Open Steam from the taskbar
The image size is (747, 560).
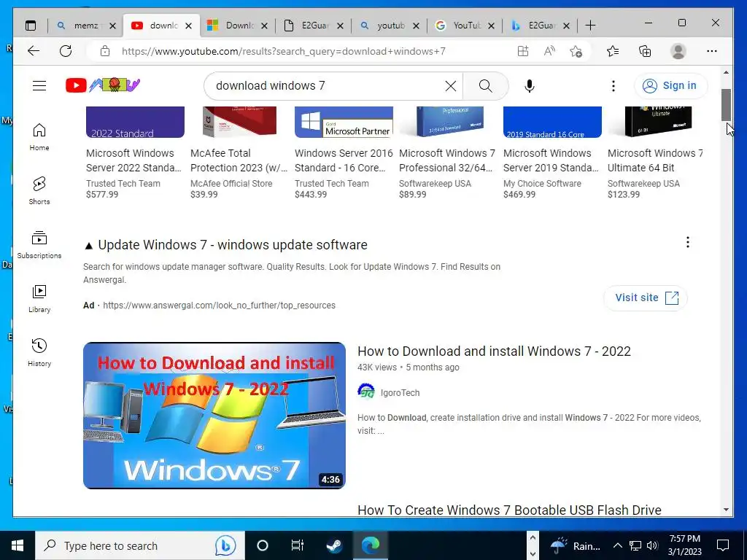click(334, 545)
